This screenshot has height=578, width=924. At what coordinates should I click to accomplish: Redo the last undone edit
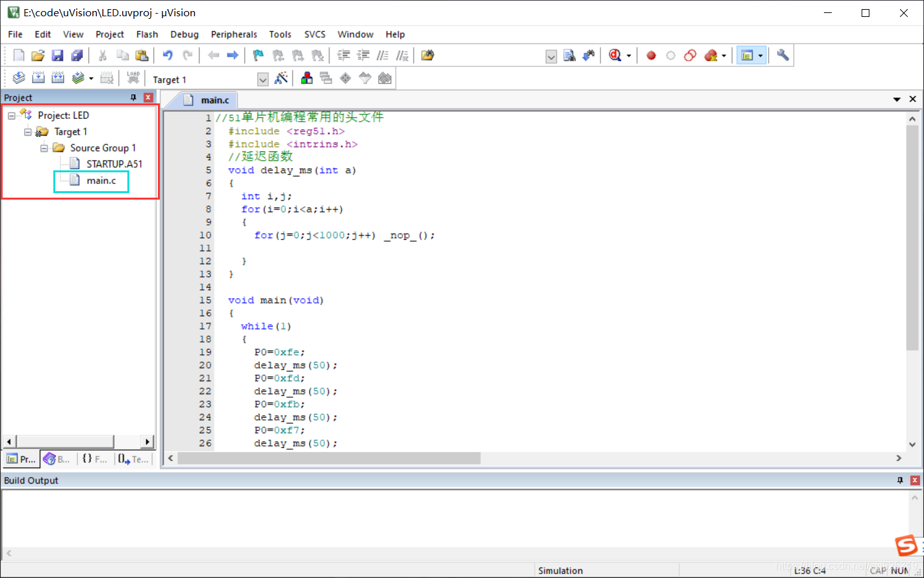[187, 56]
